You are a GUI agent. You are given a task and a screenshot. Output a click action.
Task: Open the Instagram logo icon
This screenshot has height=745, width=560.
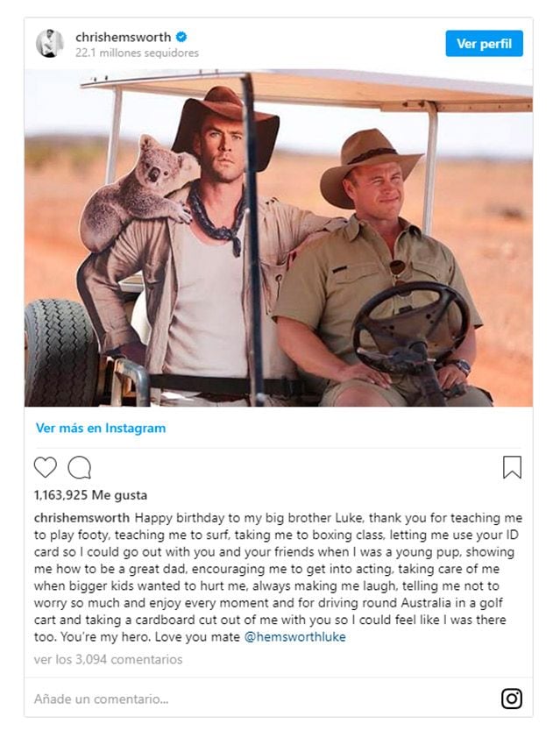click(512, 699)
